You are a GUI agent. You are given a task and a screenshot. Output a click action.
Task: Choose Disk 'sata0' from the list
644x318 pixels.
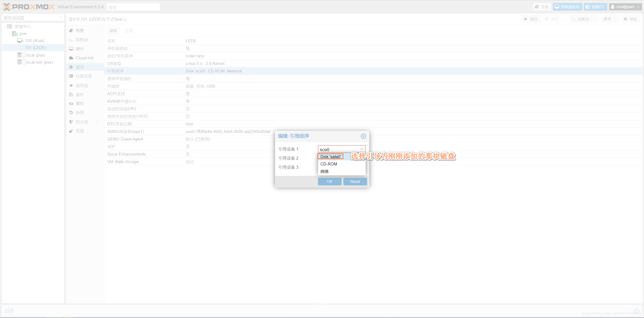[x=331, y=157]
